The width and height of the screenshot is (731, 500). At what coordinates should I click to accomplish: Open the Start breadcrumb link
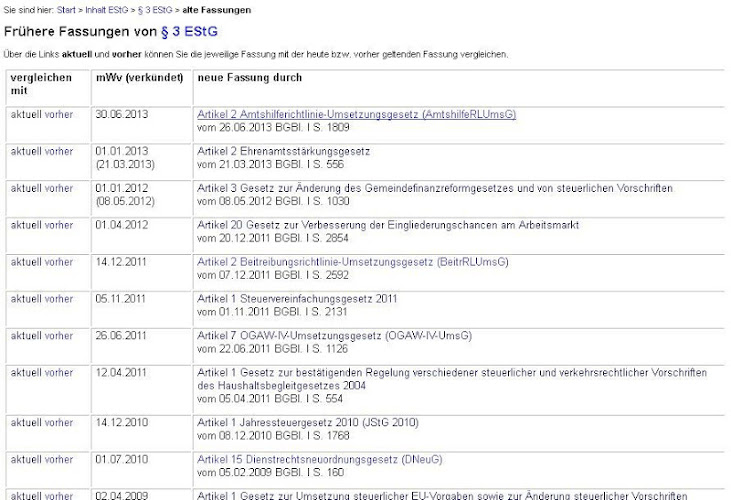66,10
